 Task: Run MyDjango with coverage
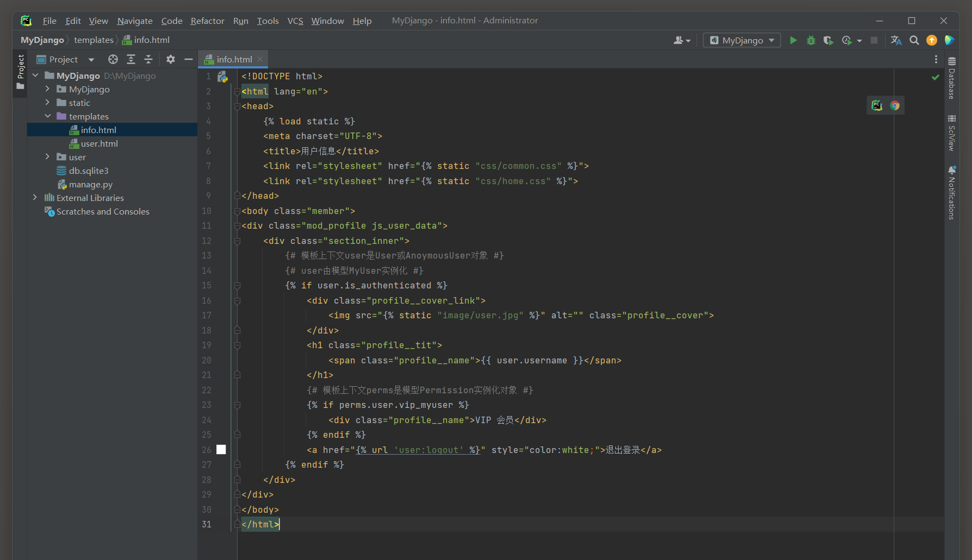[828, 40]
